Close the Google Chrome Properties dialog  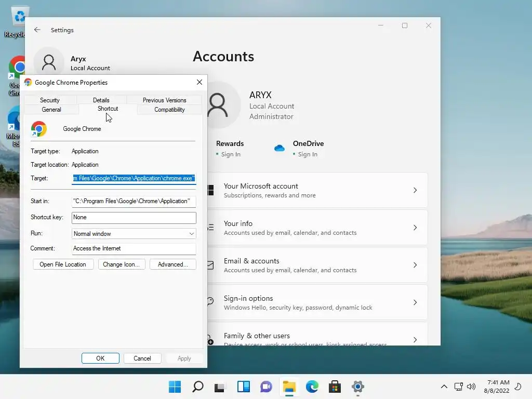coord(199,82)
